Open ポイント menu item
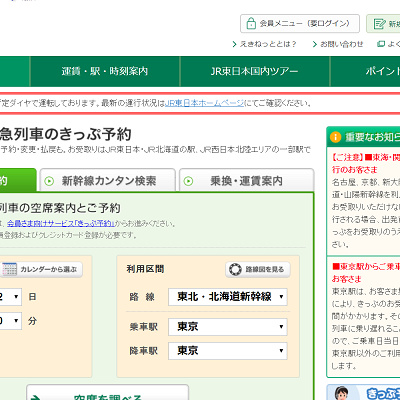This screenshot has height=400, width=400. click(365, 71)
